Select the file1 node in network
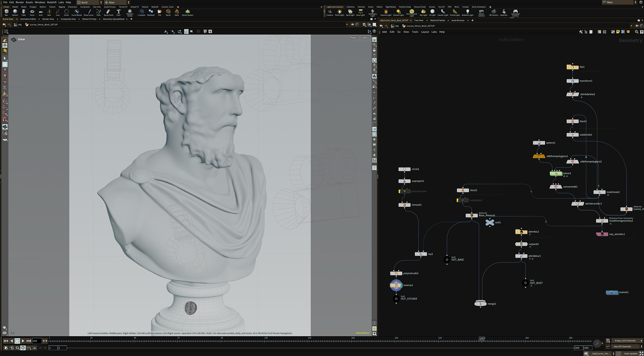Screen dimensions: 644x356 pos(572,67)
